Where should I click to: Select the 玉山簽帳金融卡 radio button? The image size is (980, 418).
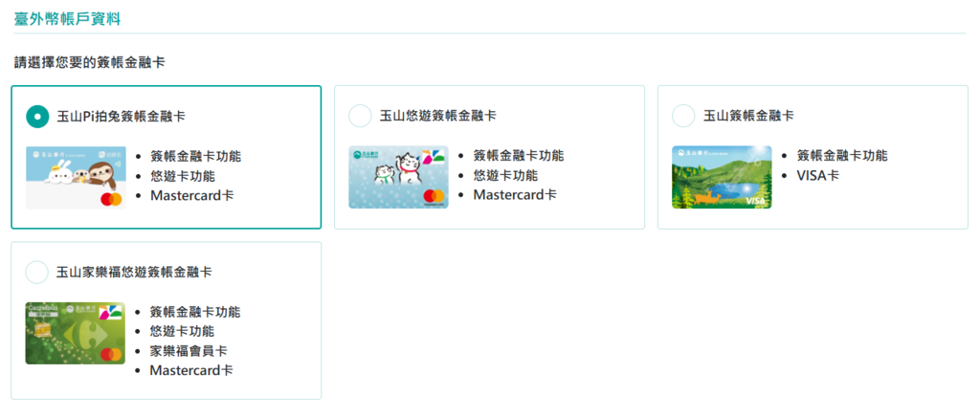683,116
